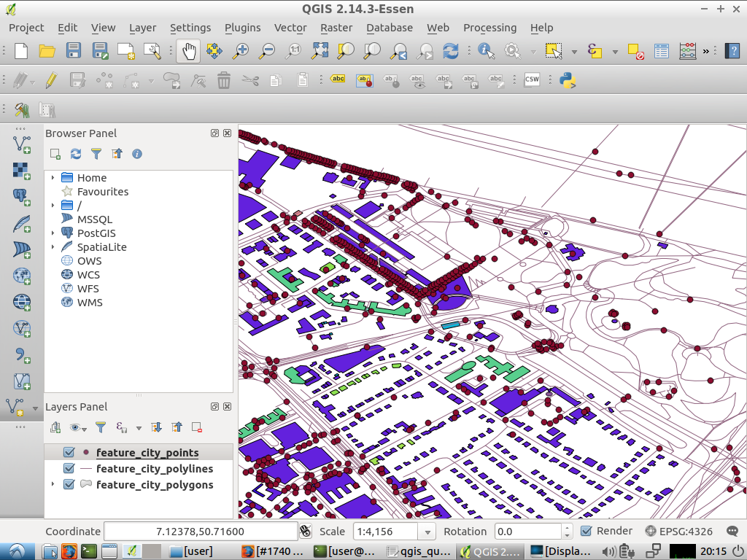Open Firefox from the taskbar launcher
This screenshot has width=747, height=560.
pyautogui.click(x=69, y=551)
